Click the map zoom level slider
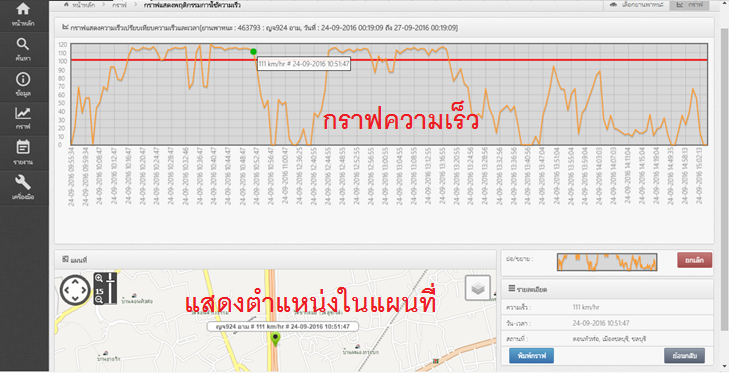 pyautogui.click(x=111, y=289)
